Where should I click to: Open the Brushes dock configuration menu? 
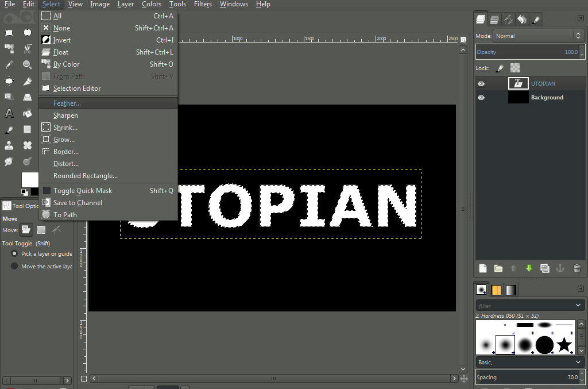point(581,288)
